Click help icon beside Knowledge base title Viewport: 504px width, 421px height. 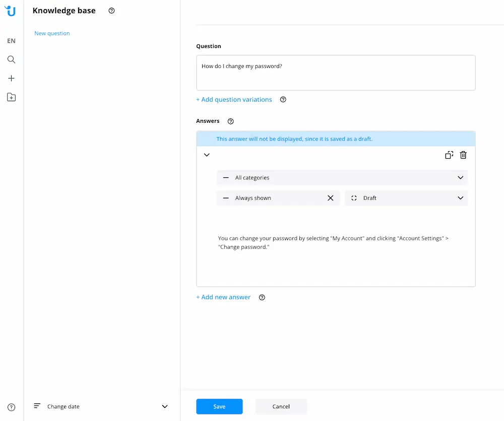tap(112, 11)
